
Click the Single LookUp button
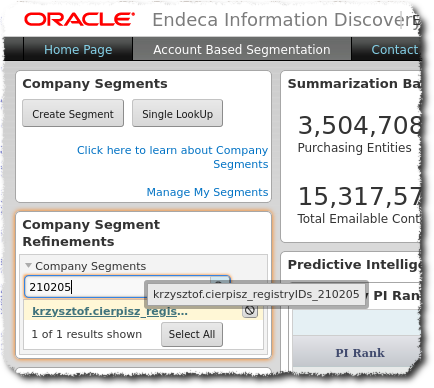(177, 113)
